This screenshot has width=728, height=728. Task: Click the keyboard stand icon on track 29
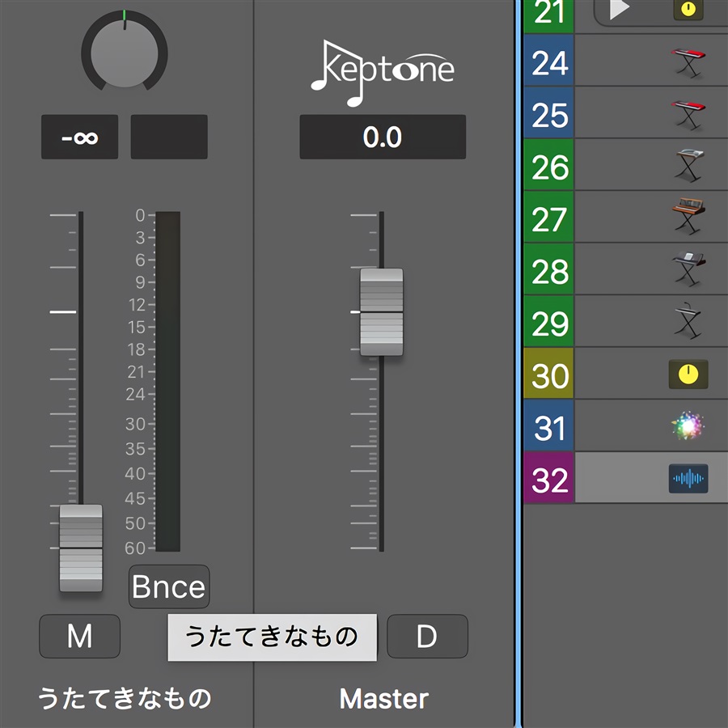(688, 321)
